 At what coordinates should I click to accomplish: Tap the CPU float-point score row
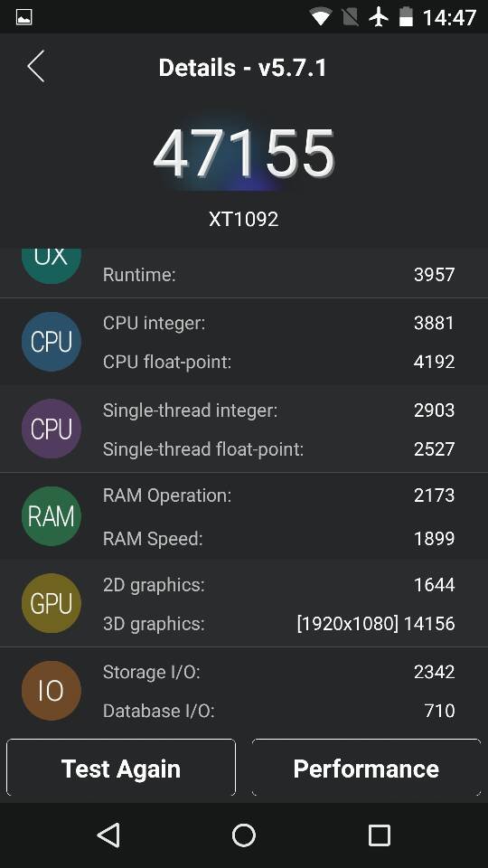[x=279, y=362]
